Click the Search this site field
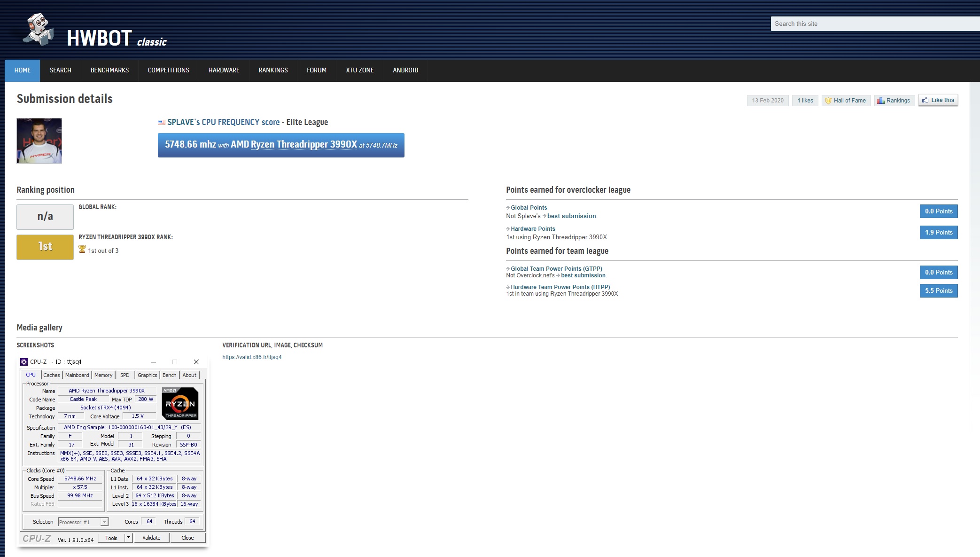Viewport: 980px width, 557px height. (x=874, y=24)
